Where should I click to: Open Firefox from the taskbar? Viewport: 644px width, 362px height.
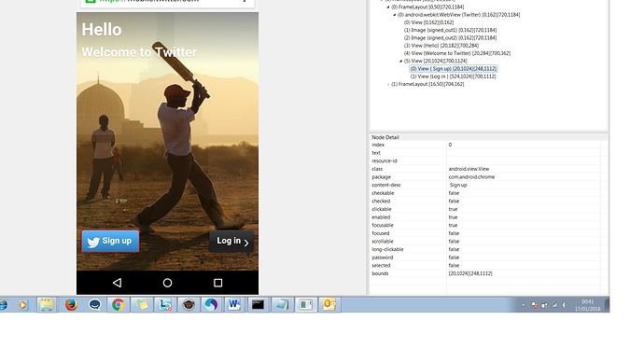tap(71, 305)
